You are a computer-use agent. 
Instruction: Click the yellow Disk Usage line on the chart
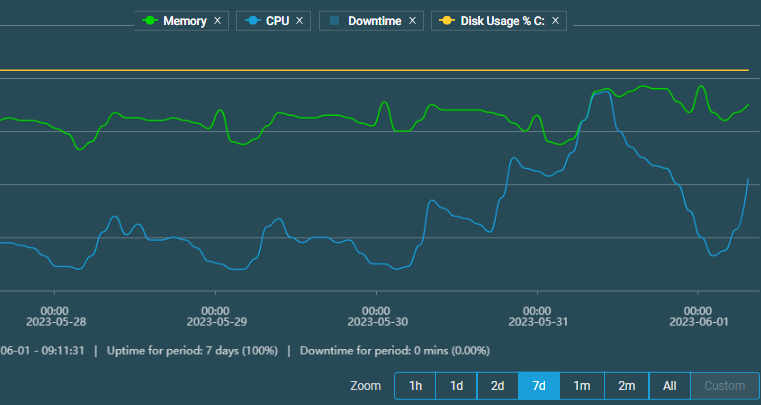click(300, 70)
